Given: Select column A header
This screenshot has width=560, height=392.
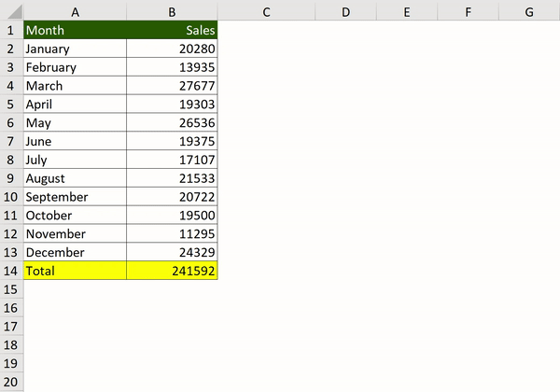Looking at the screenshot, I should 75,12.
